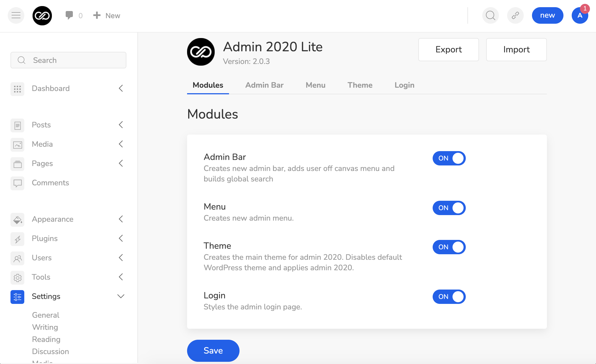Switch off the Login module toggle
Screen dimensions: 596x364
click(x=449, y=297)
